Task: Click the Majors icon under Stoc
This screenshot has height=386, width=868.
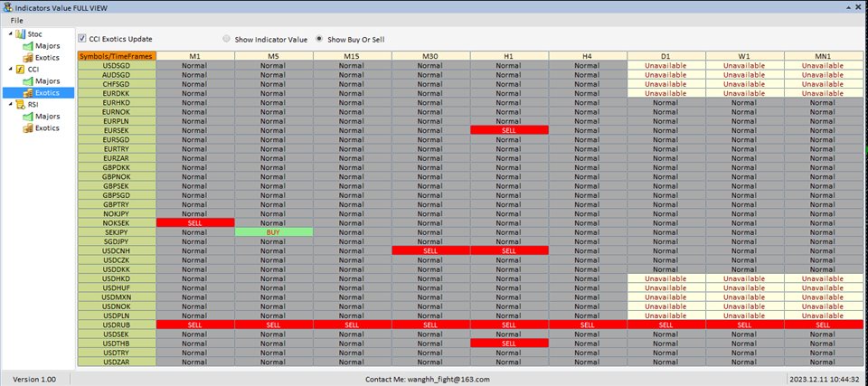Action: pyautogui.click(x=28, y=46)
